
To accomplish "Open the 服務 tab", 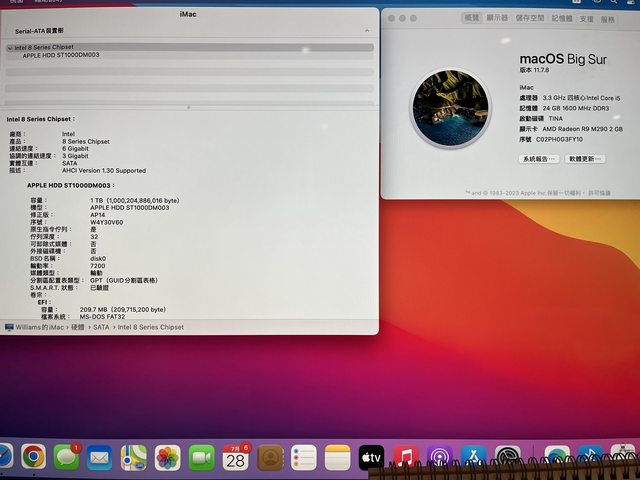I will 607,19.
